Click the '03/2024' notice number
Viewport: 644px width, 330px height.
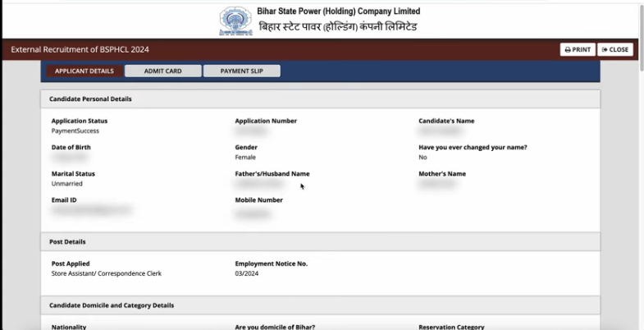click(247, 273)
